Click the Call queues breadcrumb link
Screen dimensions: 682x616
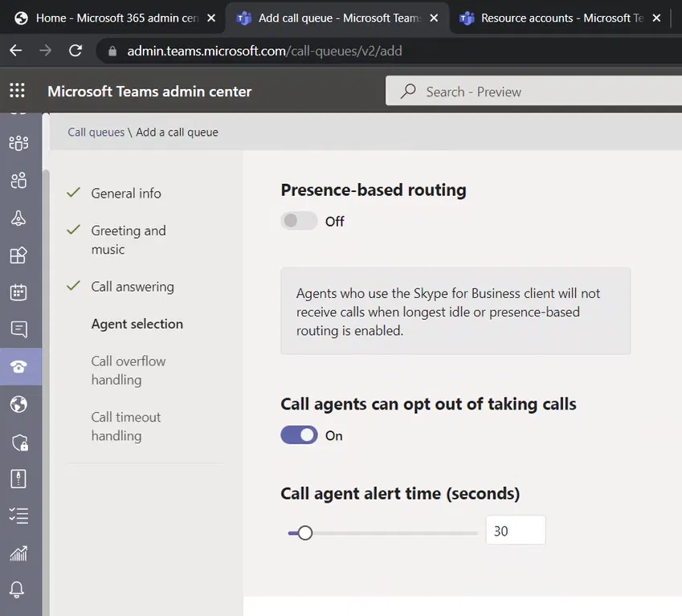[96, 132]
